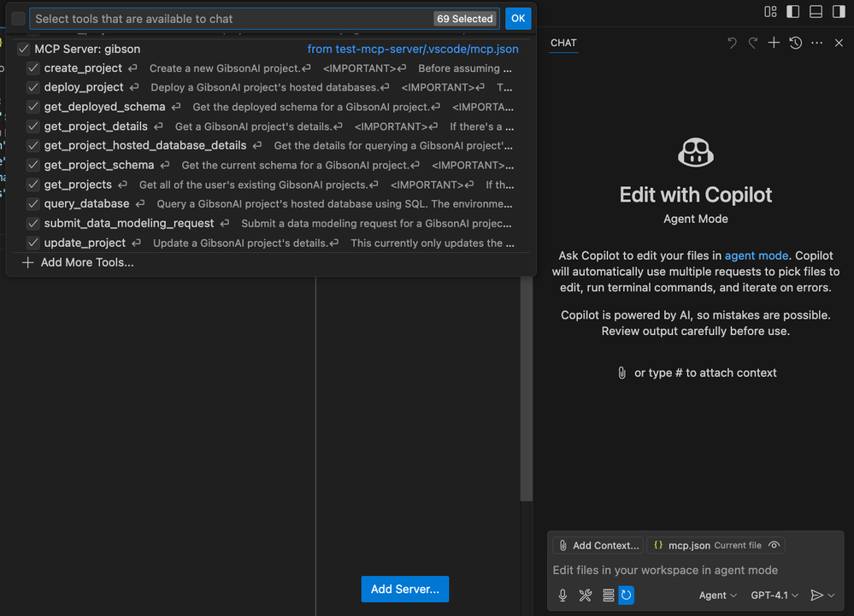
Task: Uncheck the get_project_schema tool
Action: [x=33, y=165]
